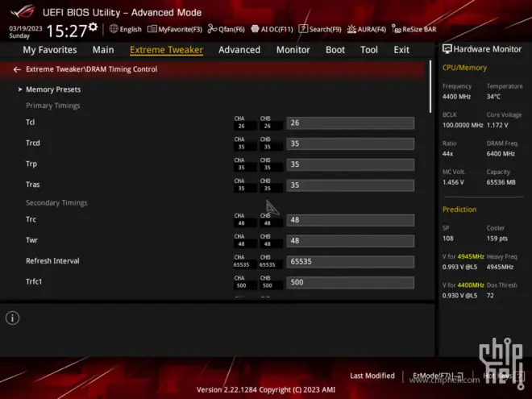This screenshot has width=532, height=399.
Task: Click the Trcd setting label
Action: [x=33, y=143]
